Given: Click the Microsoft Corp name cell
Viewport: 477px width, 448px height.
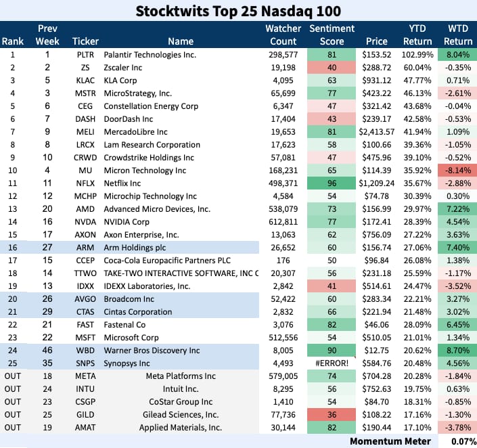Looking at the screenshot, I should [x=131, y=338].
